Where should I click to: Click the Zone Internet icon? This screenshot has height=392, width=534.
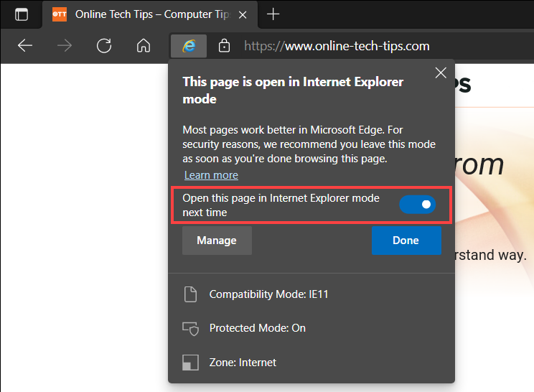(x=190, y=363)
